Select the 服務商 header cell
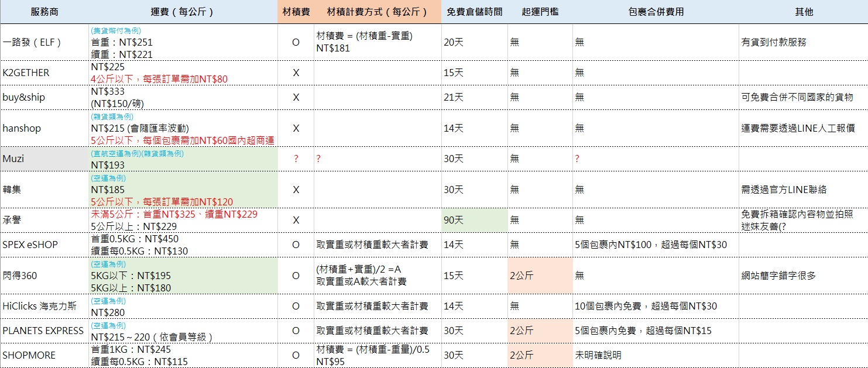The image size is (868, 368). coord(44,12)
